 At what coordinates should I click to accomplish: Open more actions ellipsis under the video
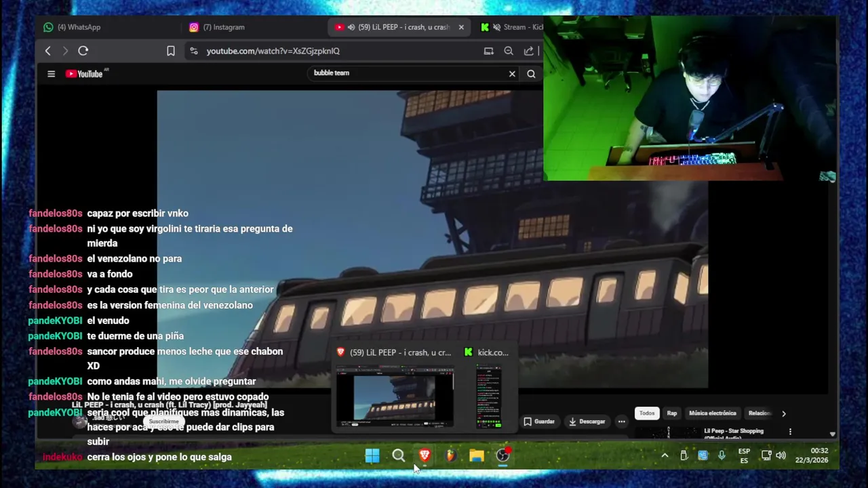621,422
